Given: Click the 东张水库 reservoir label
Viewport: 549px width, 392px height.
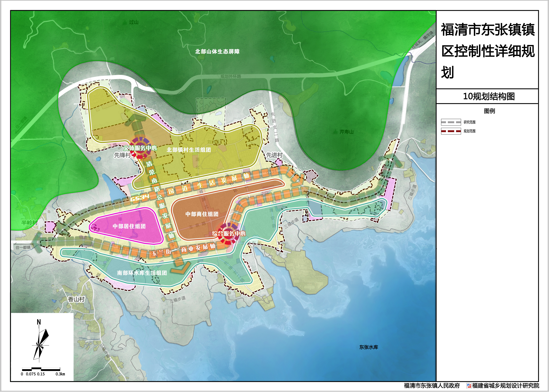Looking at the screenshot, I should coord(369,347).
